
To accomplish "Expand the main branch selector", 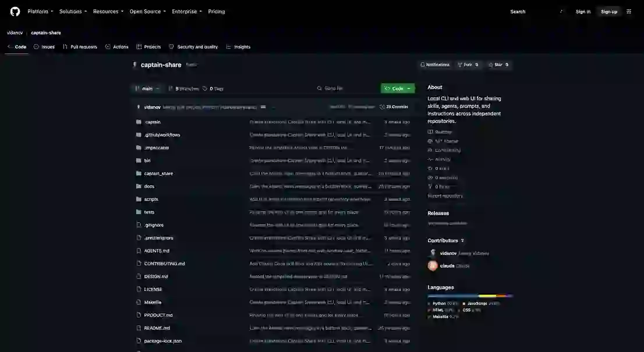I will pos(147,88).
